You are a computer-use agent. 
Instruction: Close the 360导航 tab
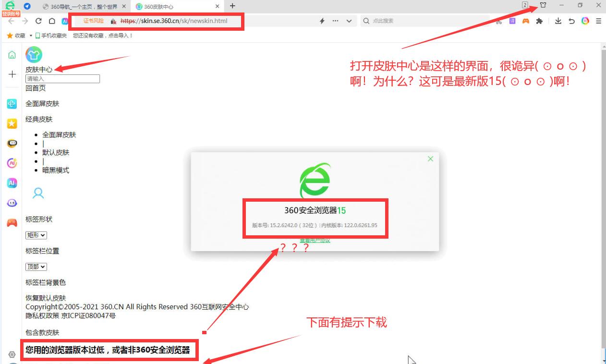click(x=124, y=6)
